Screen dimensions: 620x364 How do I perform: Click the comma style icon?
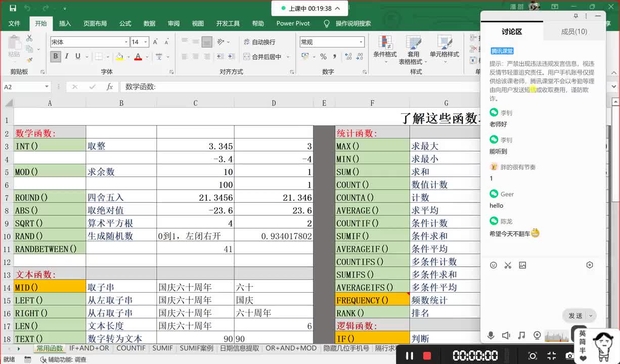[x=335, y=57]
